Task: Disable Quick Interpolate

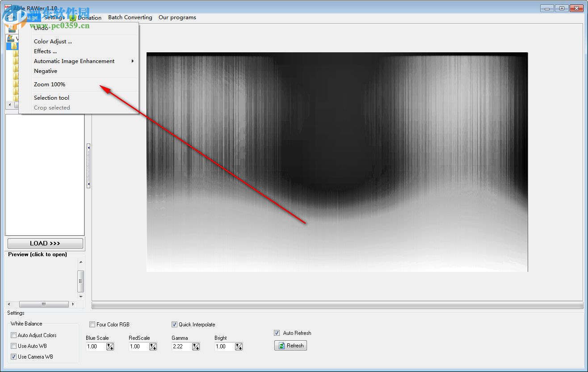Action: [175, 325]
